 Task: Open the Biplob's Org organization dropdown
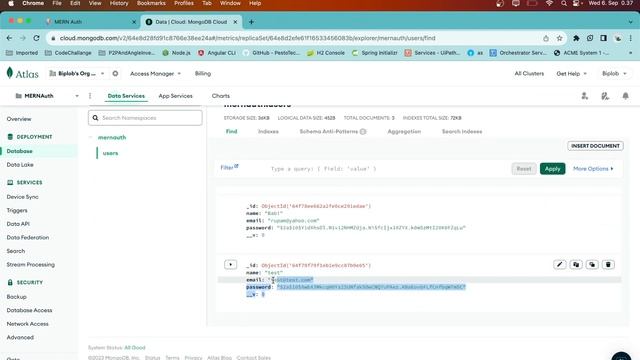77,73
